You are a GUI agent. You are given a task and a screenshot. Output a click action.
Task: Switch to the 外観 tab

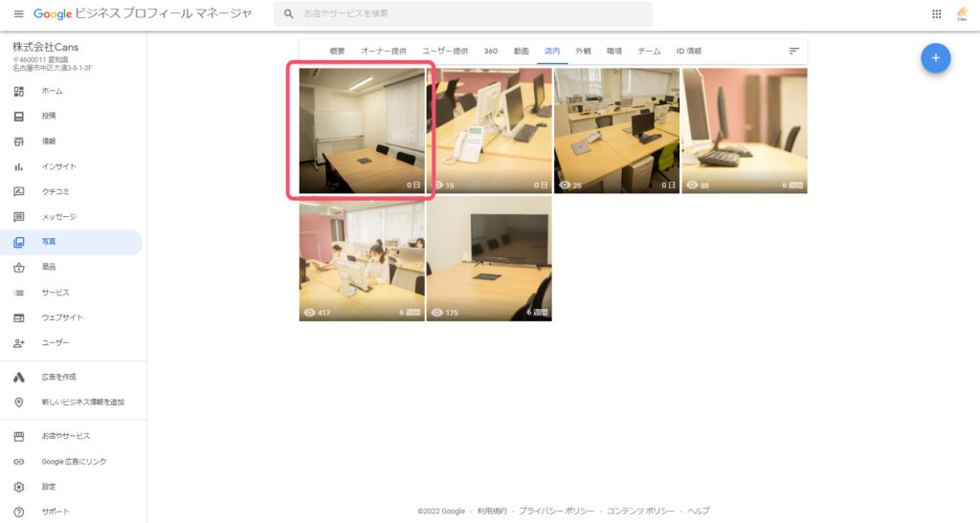point(583,51)
